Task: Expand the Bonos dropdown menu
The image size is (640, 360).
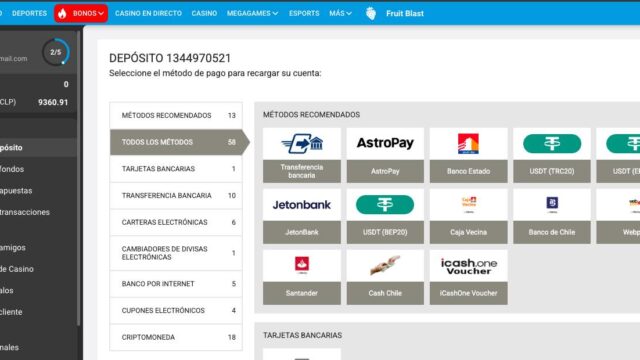Action: [x=81, y=13]
